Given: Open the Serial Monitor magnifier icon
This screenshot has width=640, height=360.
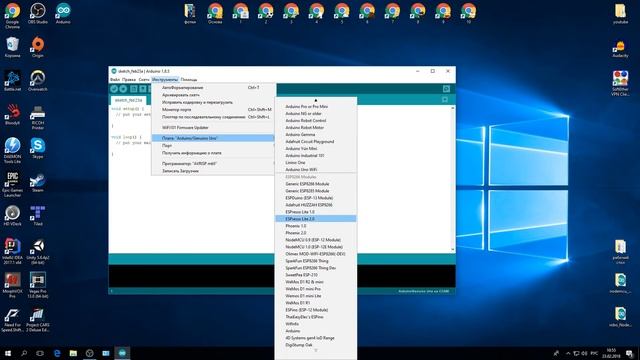Looking at the screenshot, I should click(x=447, y=89).
